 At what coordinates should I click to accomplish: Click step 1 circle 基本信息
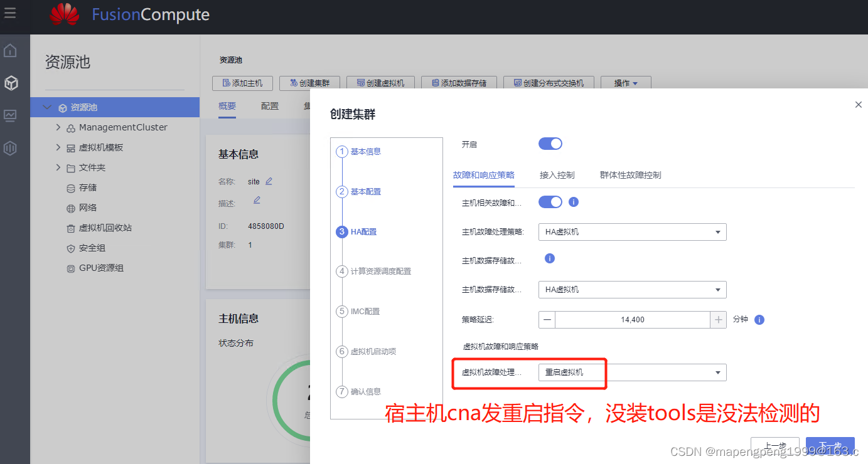[342, 152]
